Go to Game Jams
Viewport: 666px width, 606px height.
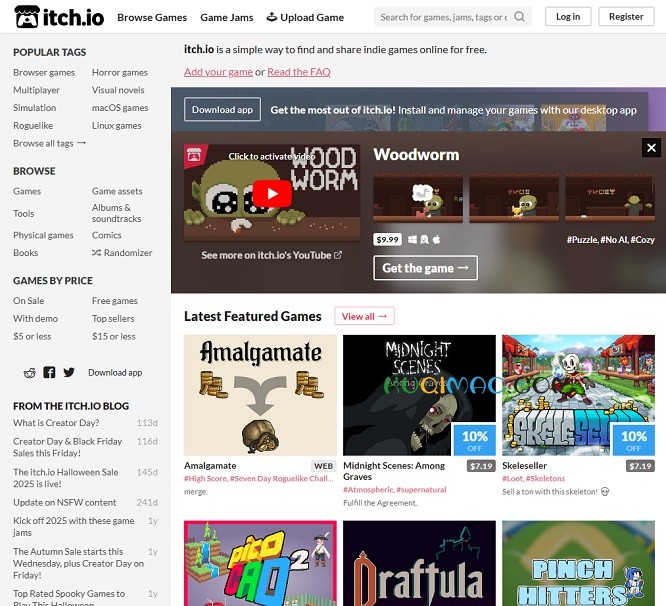click(x=227, y=17)
